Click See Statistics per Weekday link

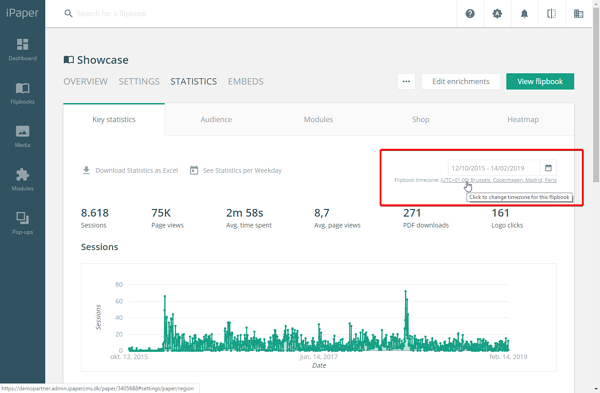pyautogui.click(x=242, y=171)
